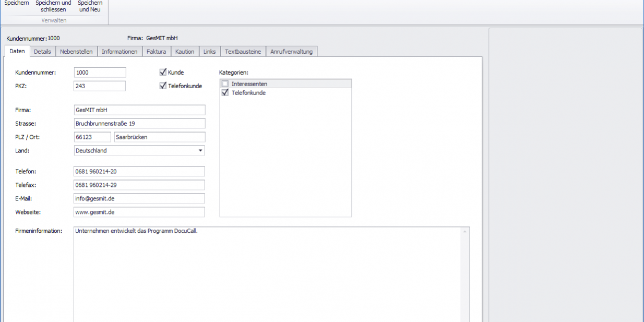Open the Anrufverwaltung tab
This screenshot has width=644, height=322.
291,52
